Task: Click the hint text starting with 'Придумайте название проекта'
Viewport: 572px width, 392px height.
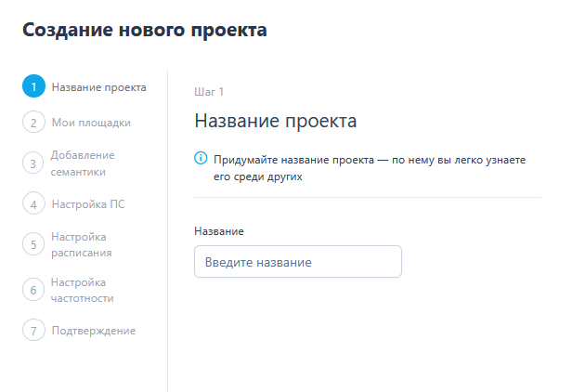Action: pos(369,168)
